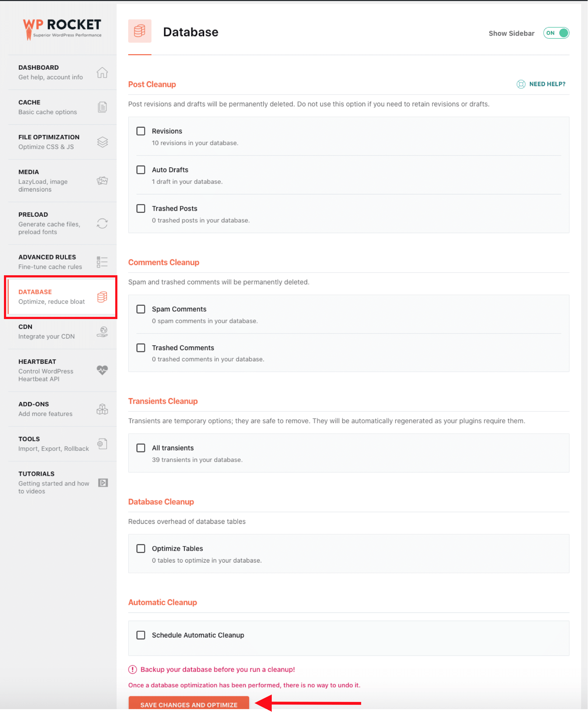Click the Cache page icon in sidebar
This screenshot has width=588, height=712.
102,107
